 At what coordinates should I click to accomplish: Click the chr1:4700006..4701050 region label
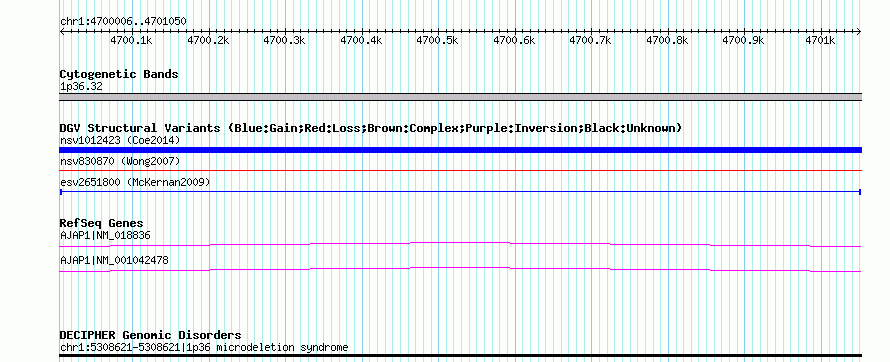[123, 22]
